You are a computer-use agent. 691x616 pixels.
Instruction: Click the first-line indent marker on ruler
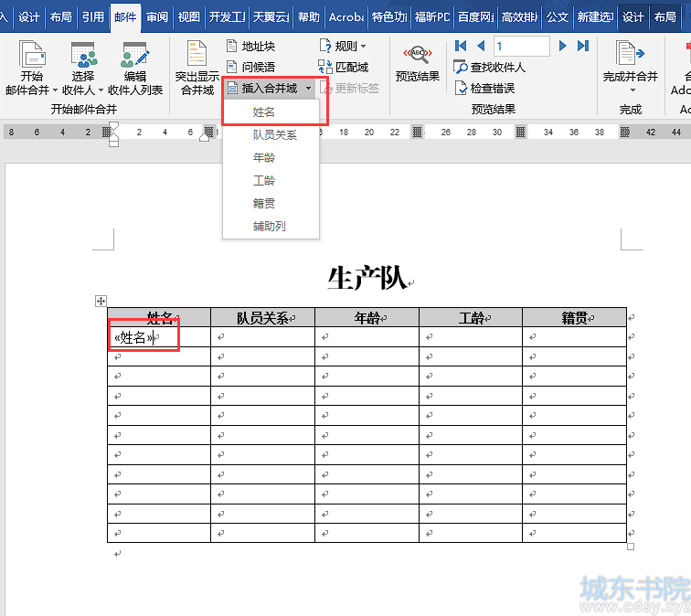point(113,125)
